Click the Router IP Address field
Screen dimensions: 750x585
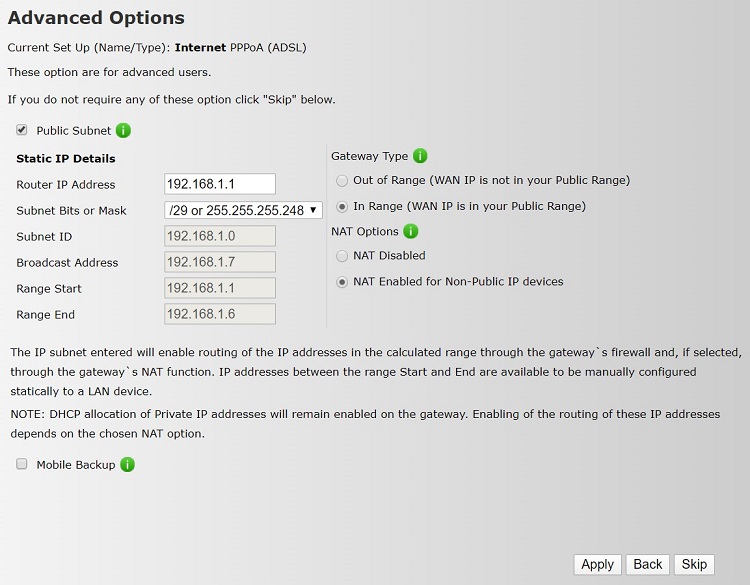(x=219, y=184)
